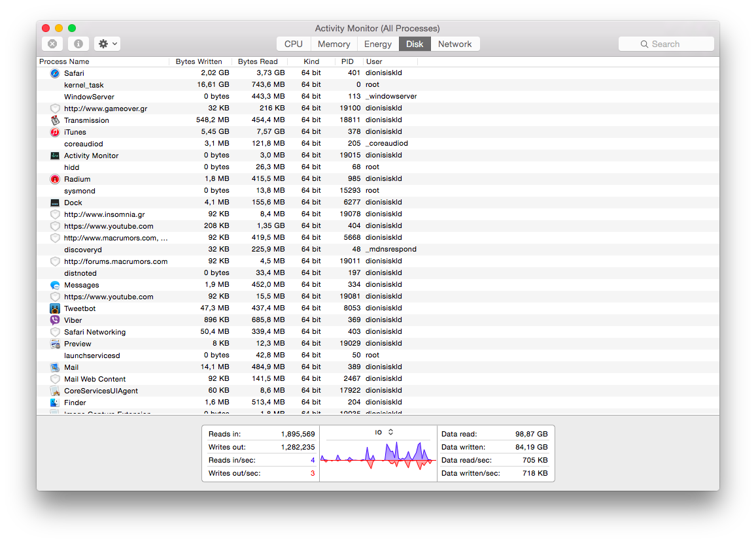The height and width of the screenshot is (543, 756).
Task: Click shield icon beside http://www.insomnia.gr
Action: click(55, 214)
